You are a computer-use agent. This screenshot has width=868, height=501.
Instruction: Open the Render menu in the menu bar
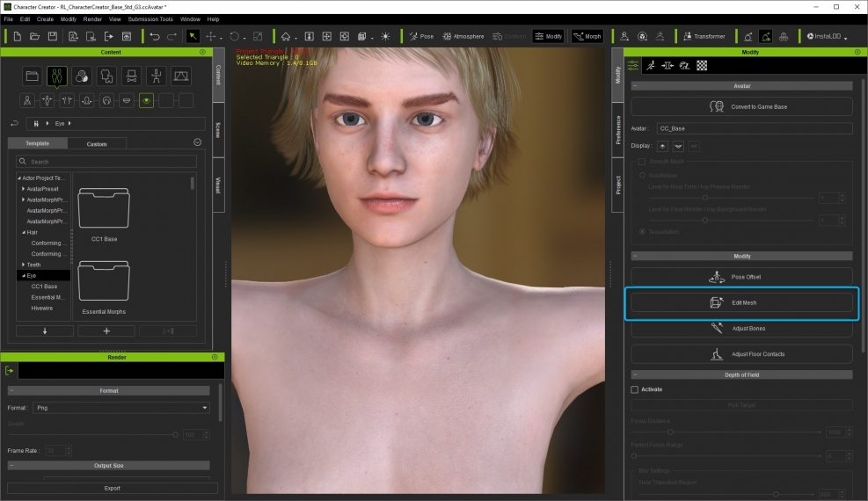point(92,18)
